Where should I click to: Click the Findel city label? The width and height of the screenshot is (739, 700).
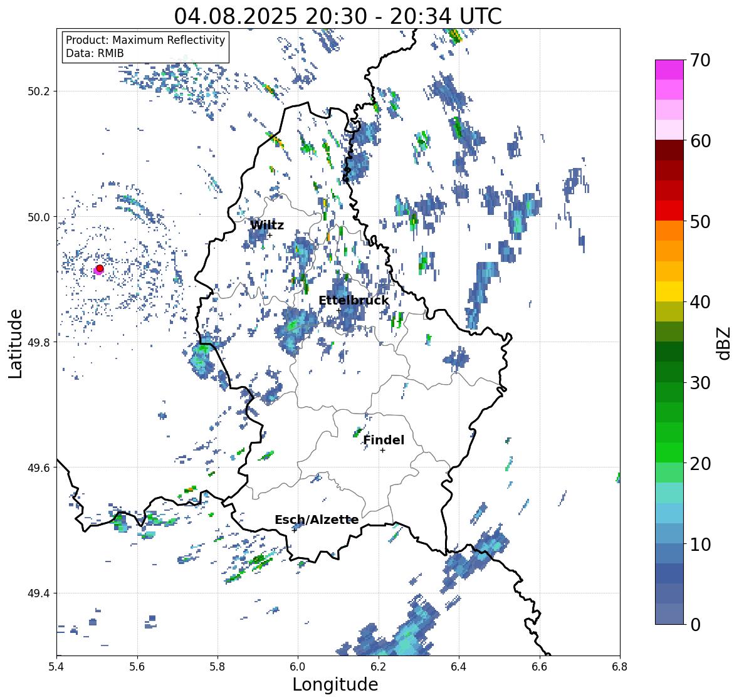pyautogui.click(x=384, y=440)
